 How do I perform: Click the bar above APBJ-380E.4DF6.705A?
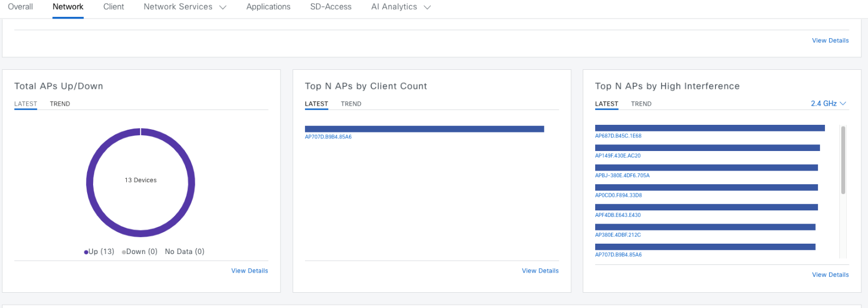click(x=706, y=168)
